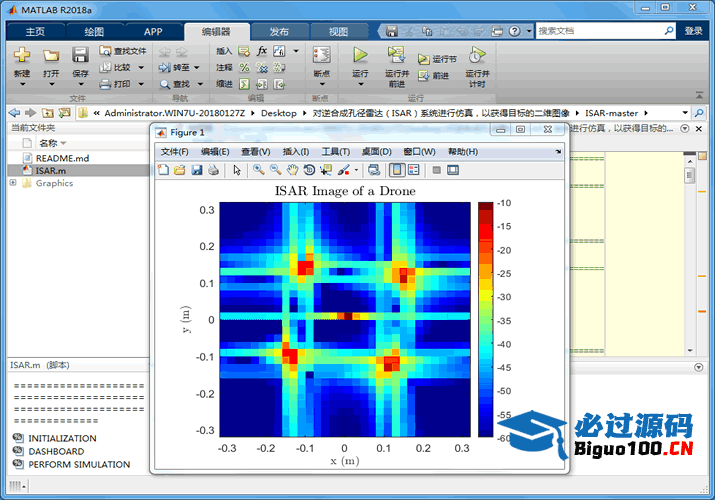Toggle Zoom In tool in figure toolbar

259,170
